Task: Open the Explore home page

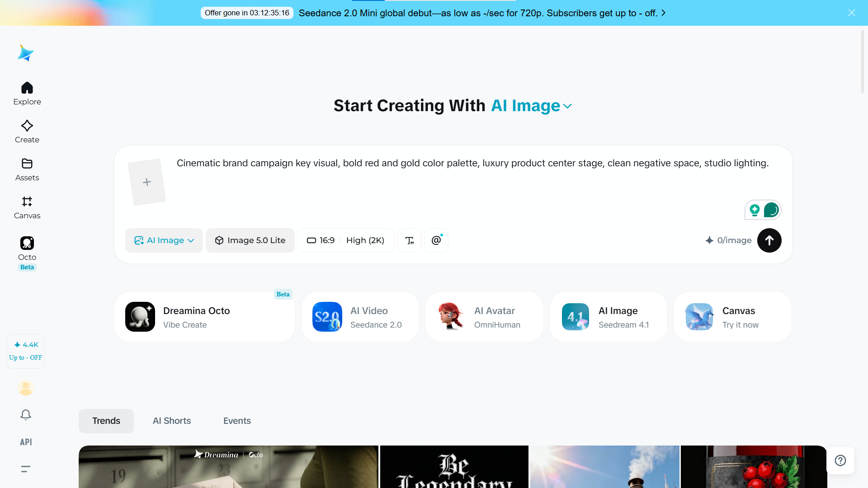Action: tap(27, 94)
